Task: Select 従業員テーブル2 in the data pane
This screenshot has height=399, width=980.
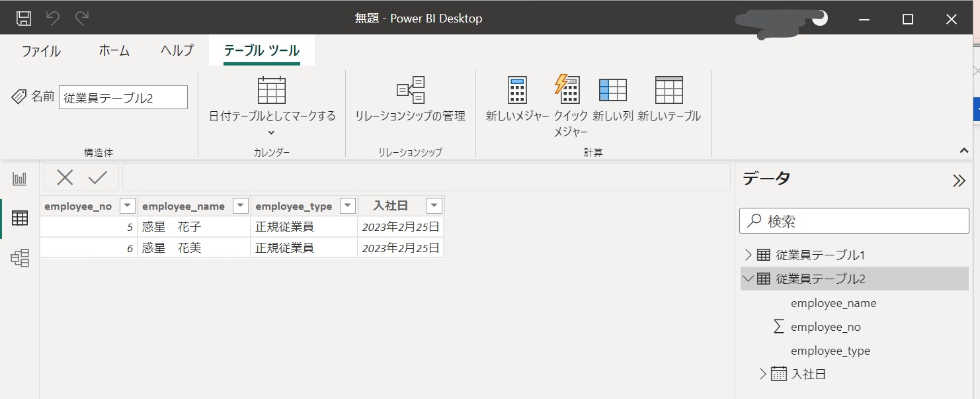Action: point(820,279)
